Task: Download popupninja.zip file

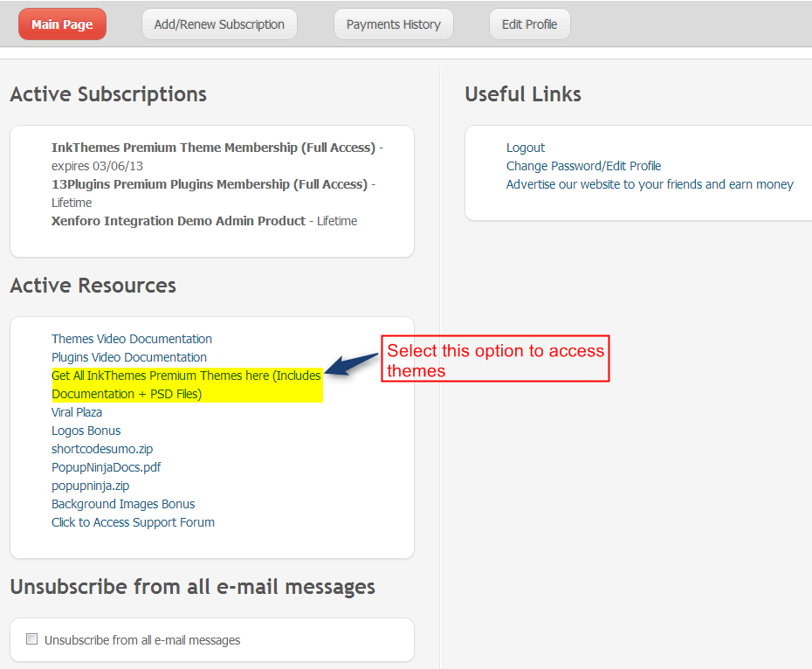Action: 90,486
